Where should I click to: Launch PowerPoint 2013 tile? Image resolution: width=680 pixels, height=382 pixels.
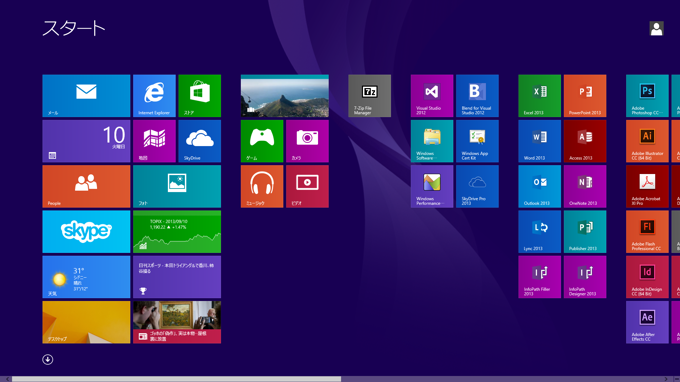pyautogui.click(x=585, y=96)
